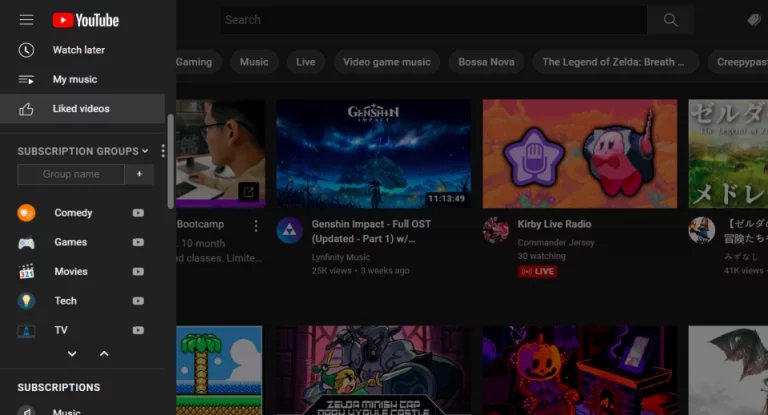Viewport: 768px width, 415px height.
Task: Play Games group videos button
Action: pos(138,242)
